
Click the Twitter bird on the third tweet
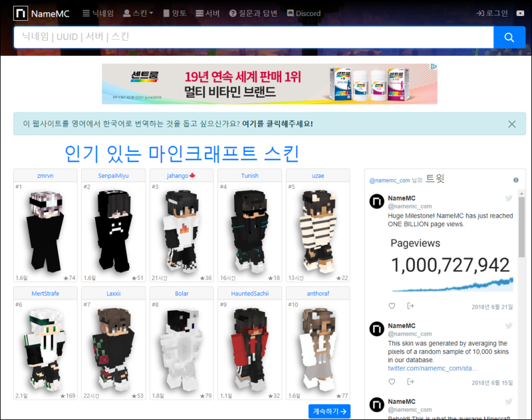(509, 401)
